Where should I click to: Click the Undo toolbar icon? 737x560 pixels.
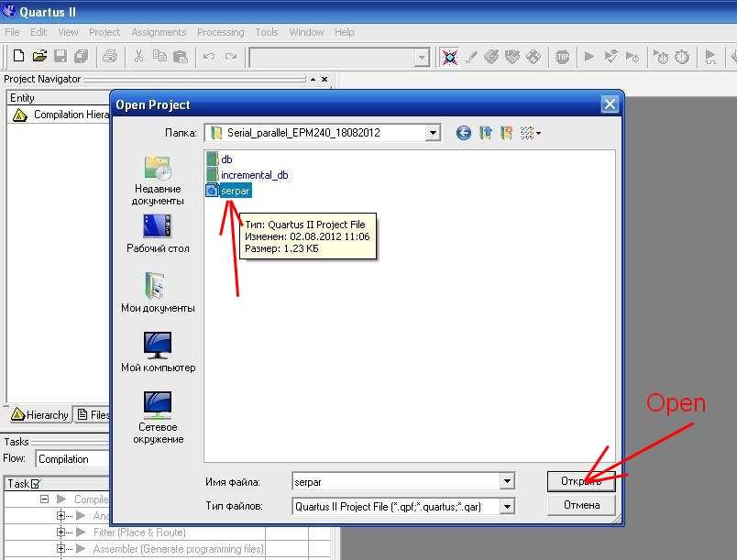[x=209, y=57]
